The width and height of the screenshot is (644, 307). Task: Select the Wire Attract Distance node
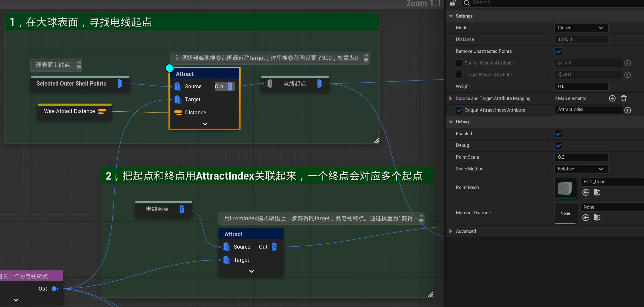coord(70,111)
